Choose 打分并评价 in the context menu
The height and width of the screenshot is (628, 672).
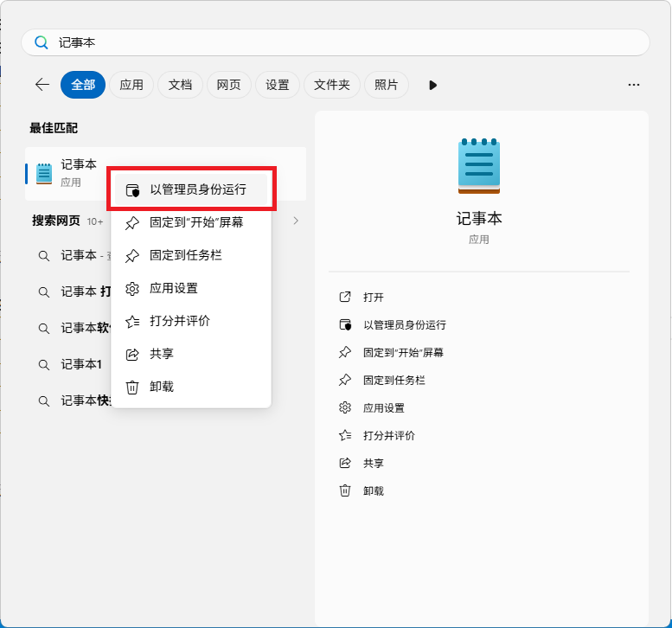point(191,321)
